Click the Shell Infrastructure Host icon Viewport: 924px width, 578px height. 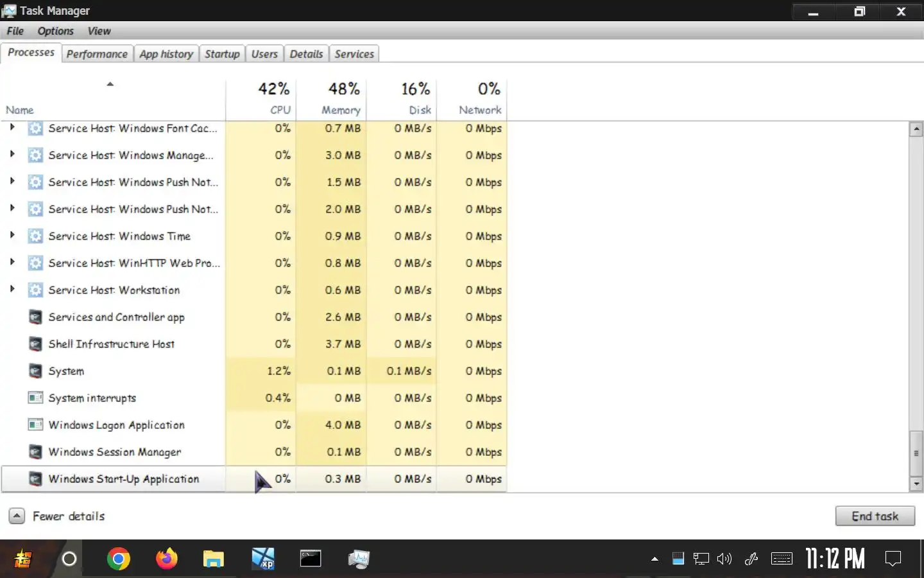tap(36, 344)
